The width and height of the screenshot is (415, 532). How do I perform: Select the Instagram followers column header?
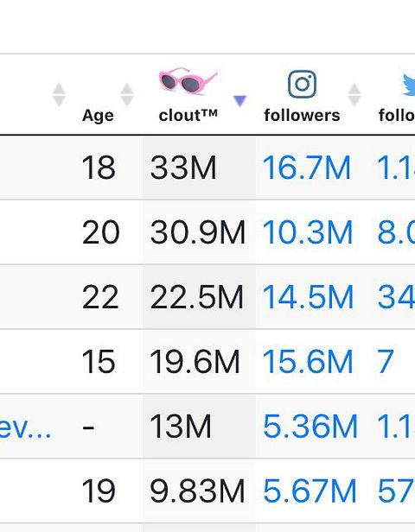(302, 115)
